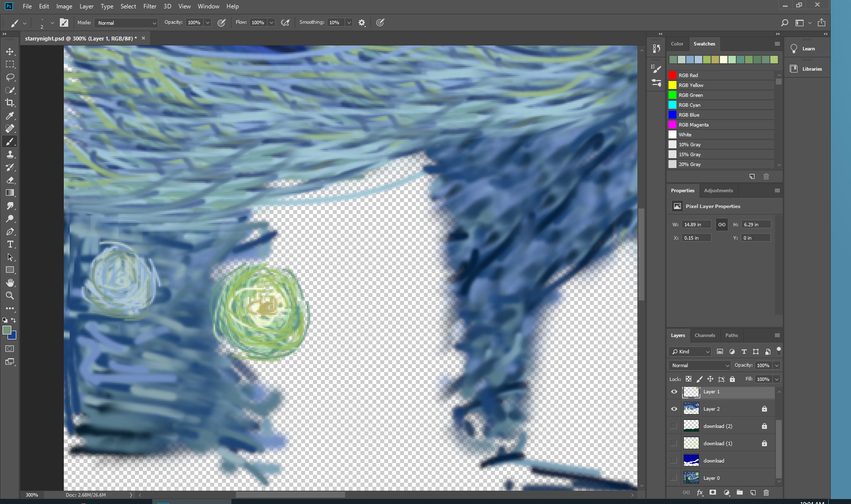Screen dimensions: 851x504
Task: Select the Eraser tool
Action: pos(10,180)
